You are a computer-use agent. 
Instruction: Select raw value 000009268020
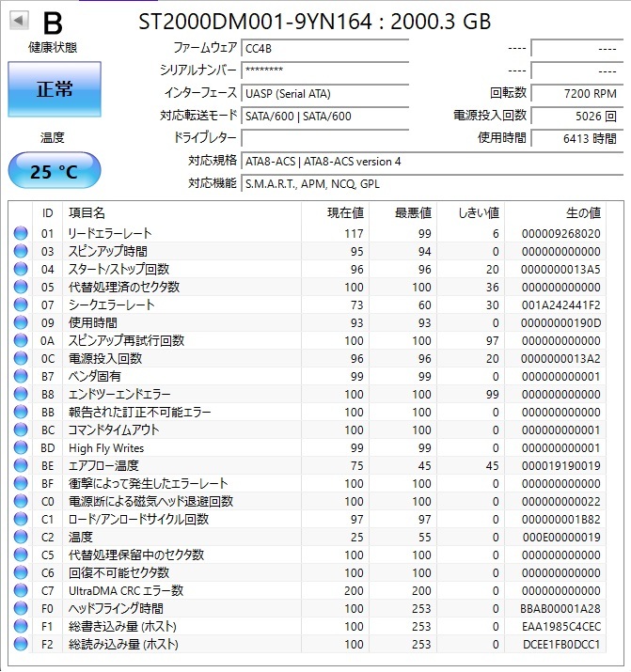[x=560, y=234]
